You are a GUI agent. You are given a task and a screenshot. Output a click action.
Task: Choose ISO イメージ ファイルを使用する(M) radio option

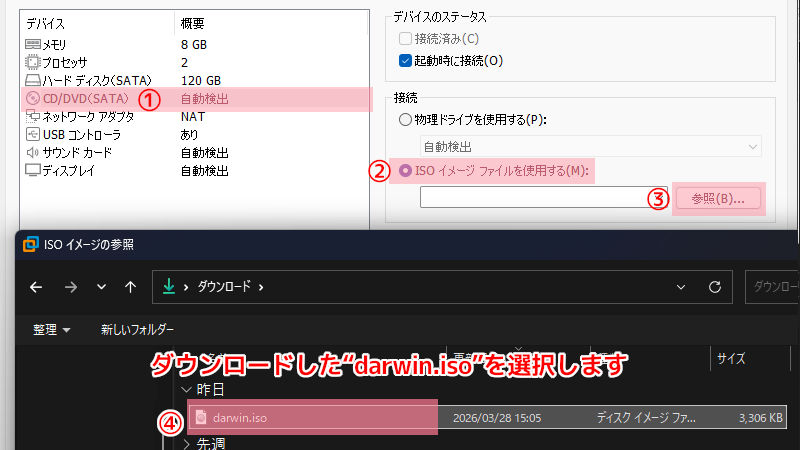tap(405, 170)
